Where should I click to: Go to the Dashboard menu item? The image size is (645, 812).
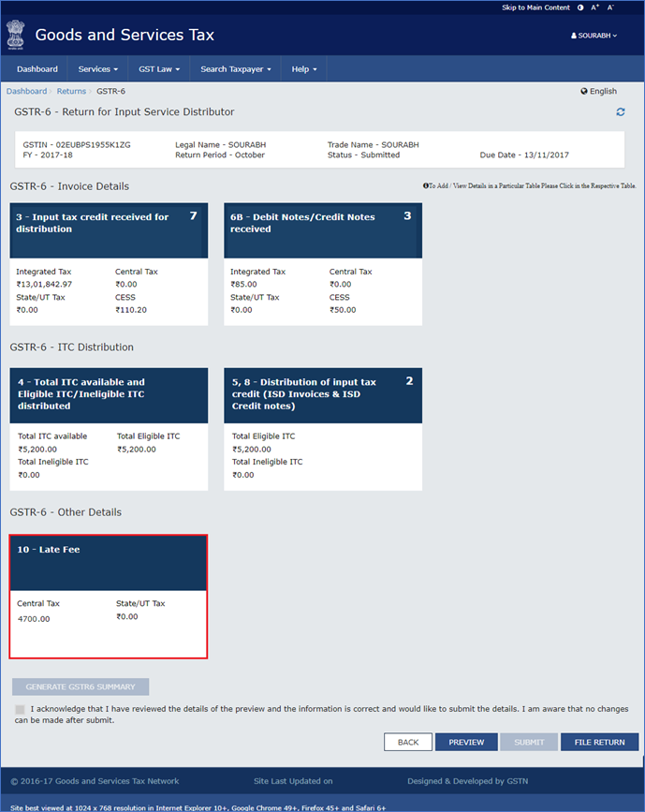(x=37, y=69)
